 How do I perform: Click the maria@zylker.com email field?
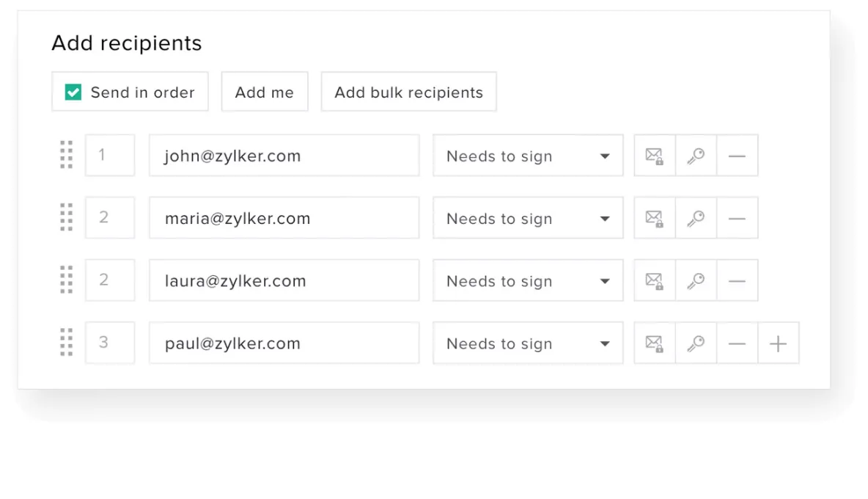[284, 218]
